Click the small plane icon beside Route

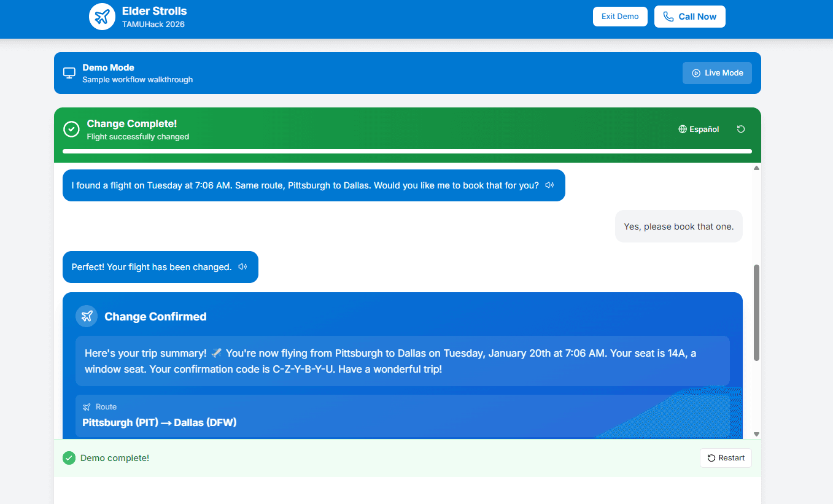87,407
